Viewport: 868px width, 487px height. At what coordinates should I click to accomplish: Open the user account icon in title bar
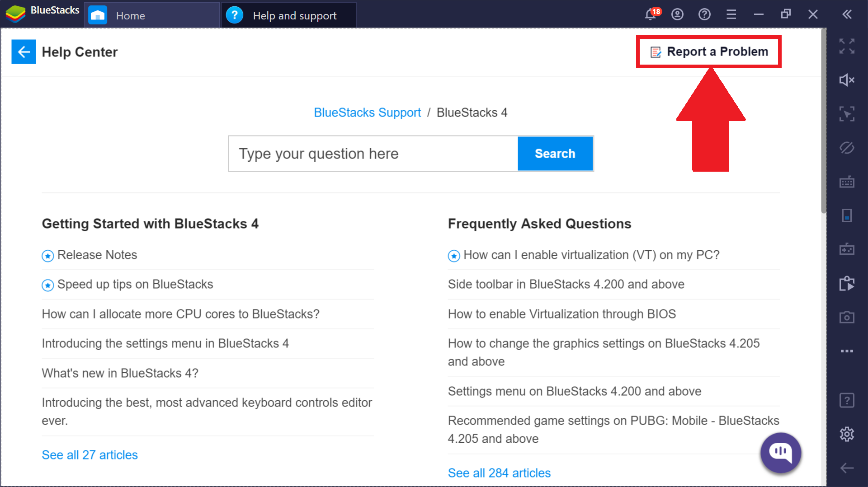click(677, 14)
